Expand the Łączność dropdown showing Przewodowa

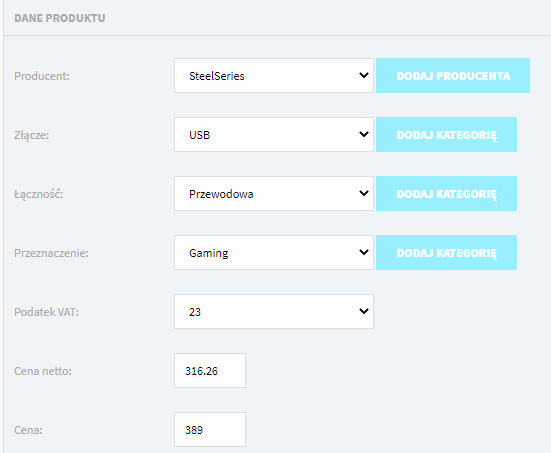click(274, 194)
